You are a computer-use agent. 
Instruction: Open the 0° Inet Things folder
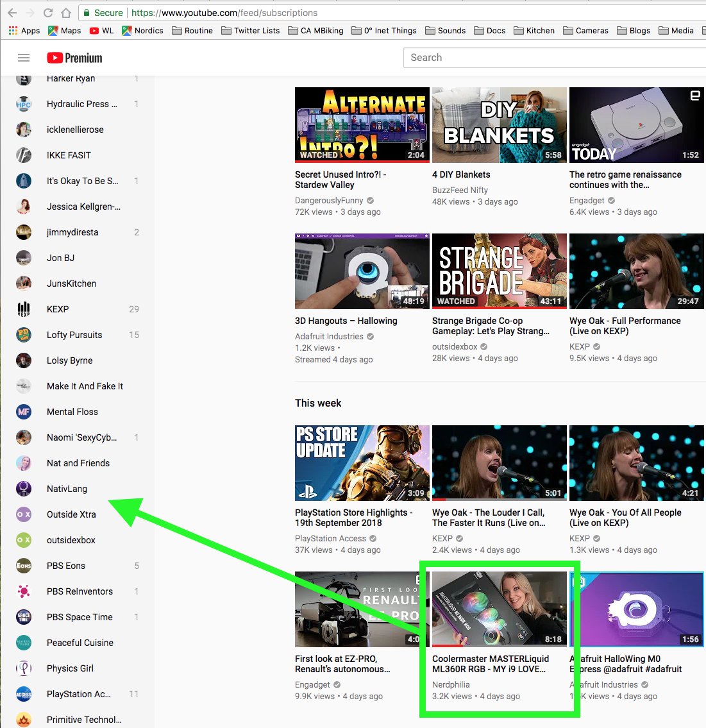coord(384,31)
